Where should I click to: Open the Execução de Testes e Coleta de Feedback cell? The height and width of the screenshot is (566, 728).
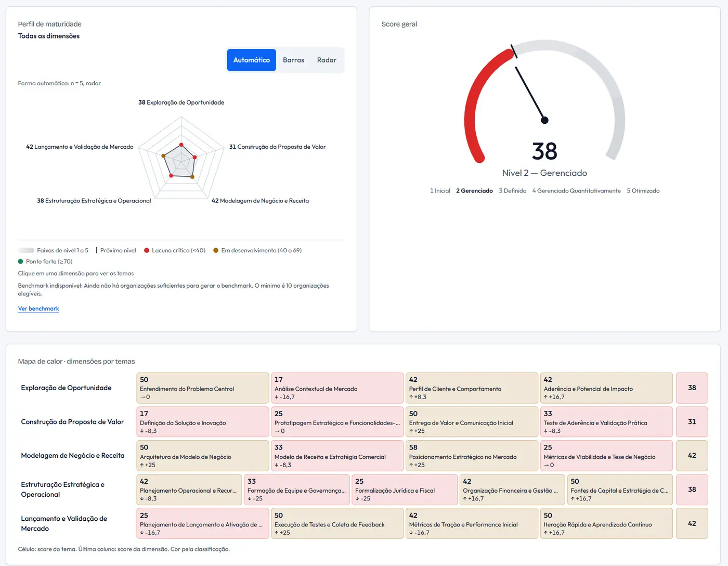click(337, 523)
